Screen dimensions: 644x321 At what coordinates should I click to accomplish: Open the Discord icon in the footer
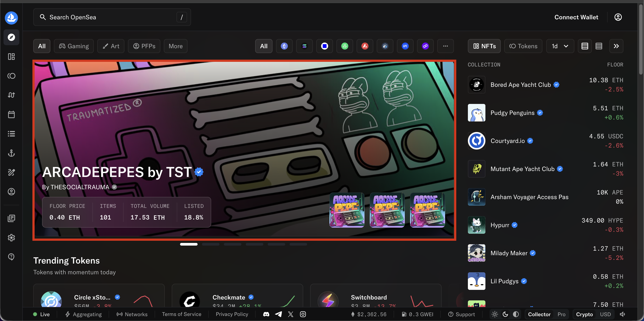coord(266,314)
